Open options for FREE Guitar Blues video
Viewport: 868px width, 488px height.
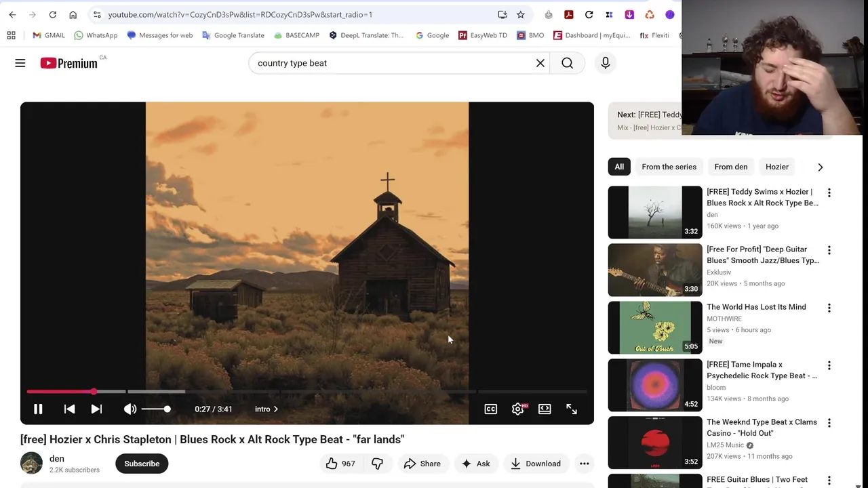click(x=829, y=481)
